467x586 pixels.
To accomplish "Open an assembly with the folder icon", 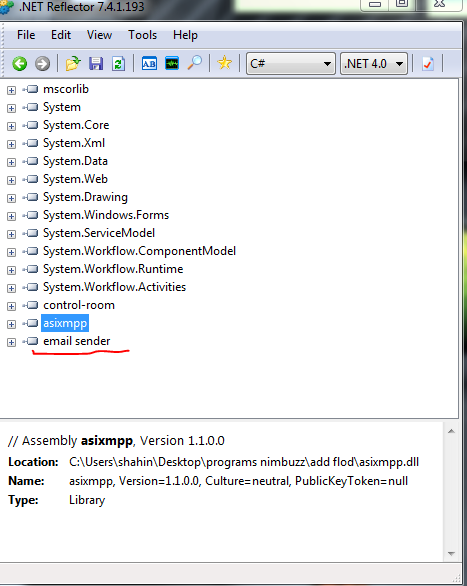I will (x=73, y=64).
